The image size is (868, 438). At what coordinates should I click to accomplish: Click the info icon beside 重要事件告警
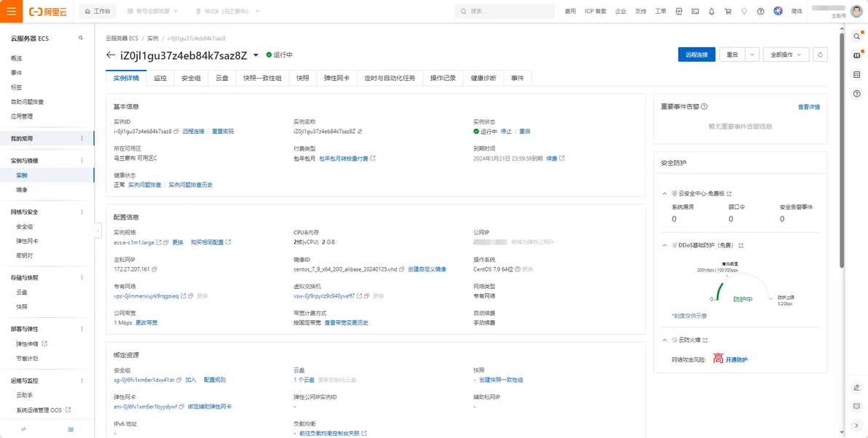pyautogui.click(x=705, y=107)
